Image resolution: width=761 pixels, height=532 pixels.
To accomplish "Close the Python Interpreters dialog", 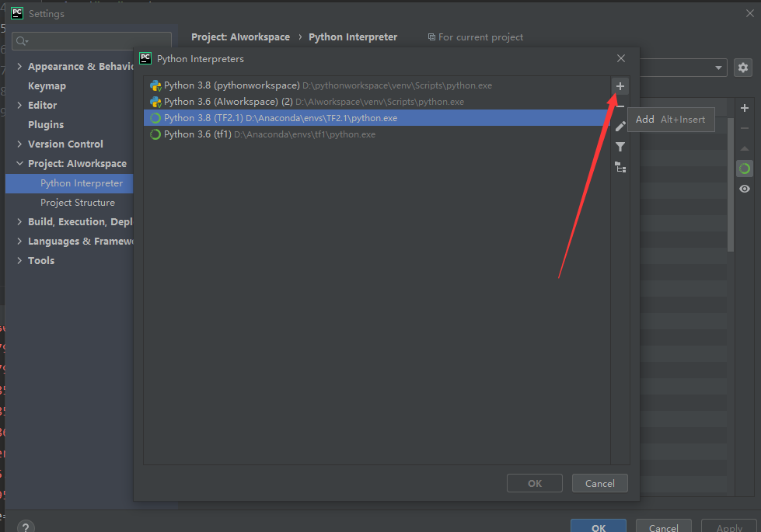I will click(621, 58).
